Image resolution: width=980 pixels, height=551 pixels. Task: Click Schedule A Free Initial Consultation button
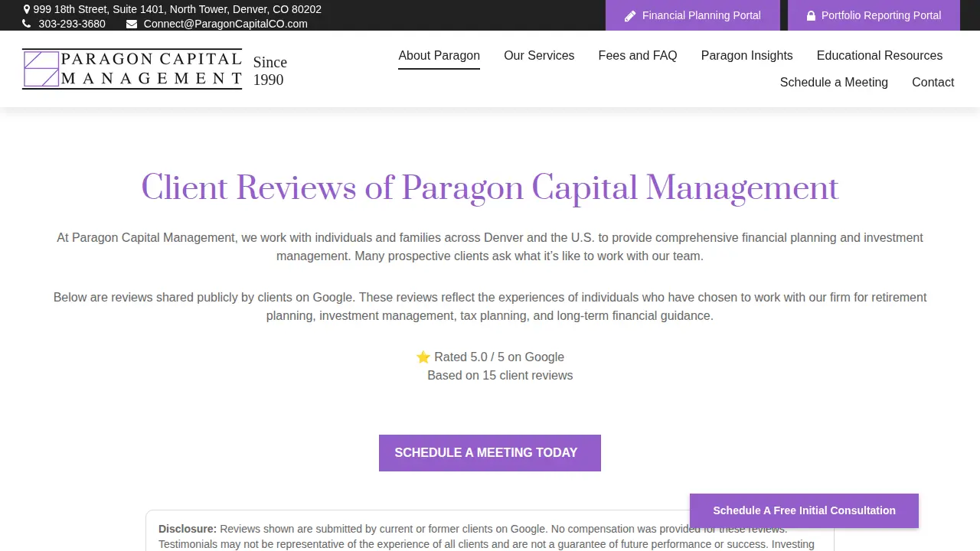click(x=804, y=510)
